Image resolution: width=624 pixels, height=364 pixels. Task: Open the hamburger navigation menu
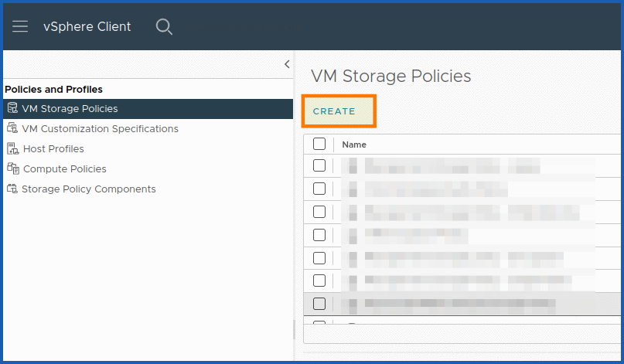click(20, 26)
